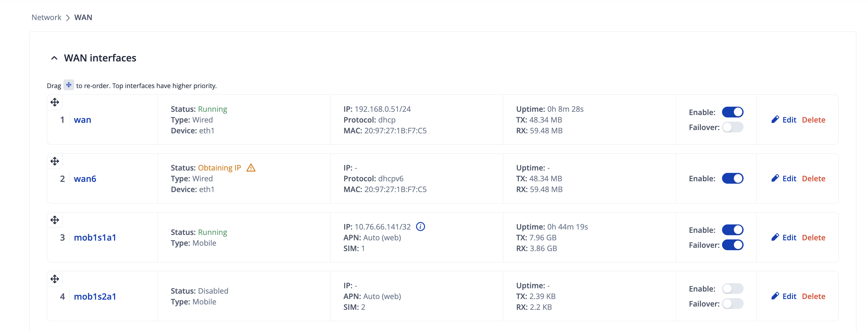Turn on Failover for the wan interface
Image resolution: width=868 pixels, height=332 pixels.
[732, 127]
